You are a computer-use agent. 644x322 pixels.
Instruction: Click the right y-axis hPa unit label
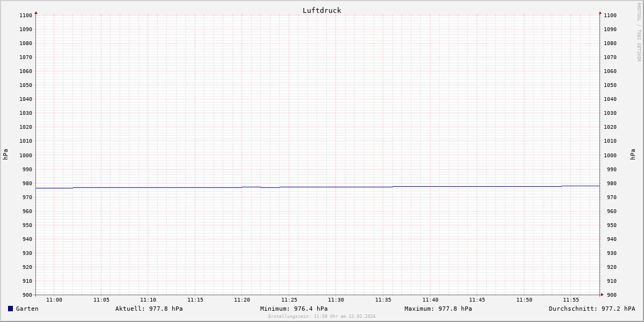(633, 155)
